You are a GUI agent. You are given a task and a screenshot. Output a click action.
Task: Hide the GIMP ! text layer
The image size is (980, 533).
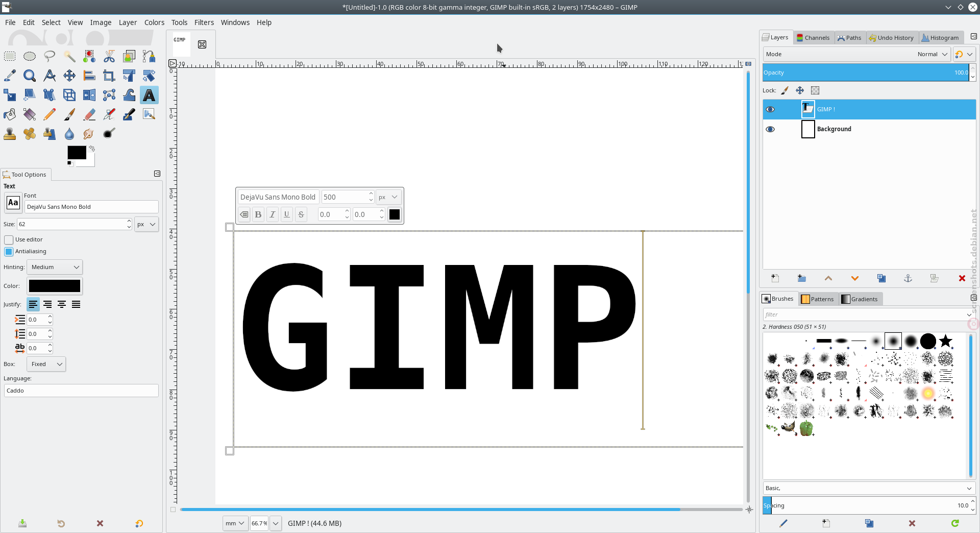point(770,109)
